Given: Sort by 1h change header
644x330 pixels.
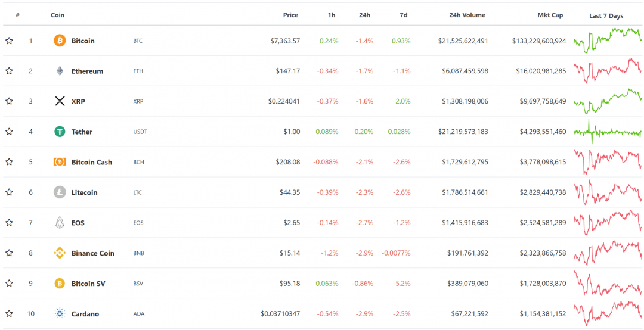Looking at the screenshot, I should 332,15.
